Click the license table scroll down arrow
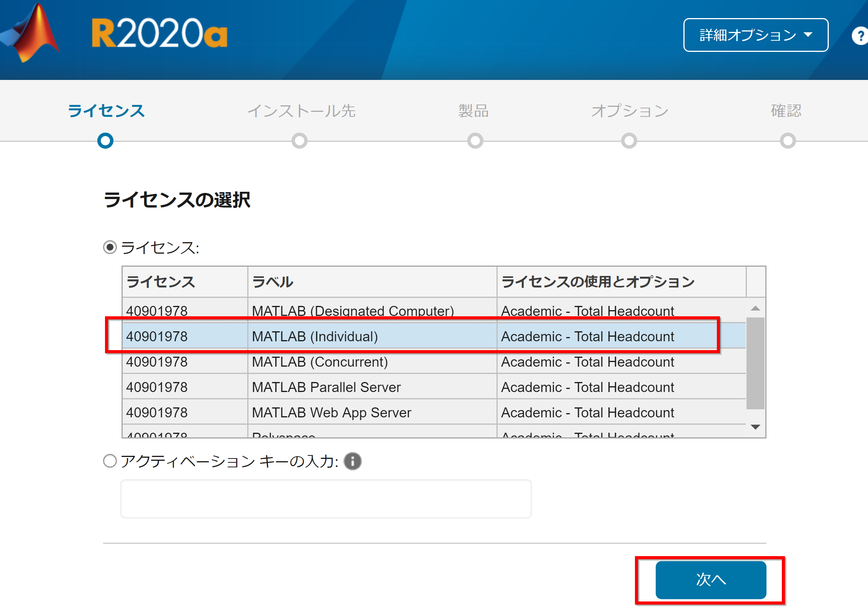The image size is (868, 613). (x=755, y=427)
